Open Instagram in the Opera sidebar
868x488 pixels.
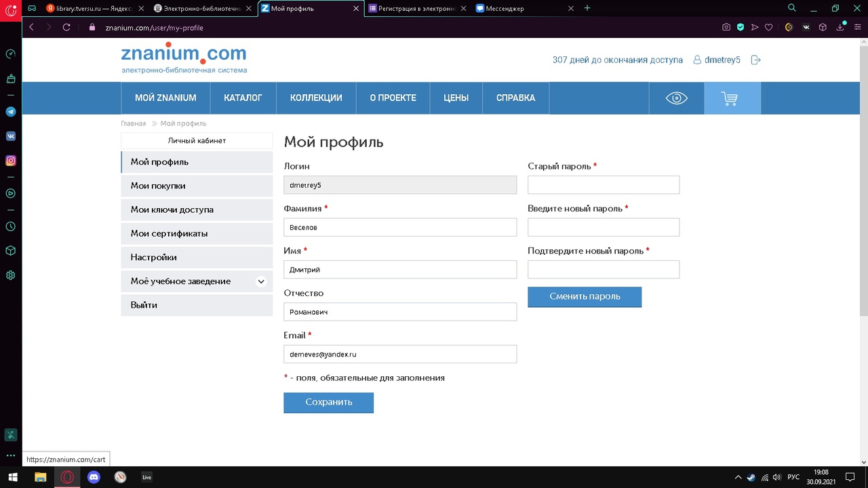11,161
